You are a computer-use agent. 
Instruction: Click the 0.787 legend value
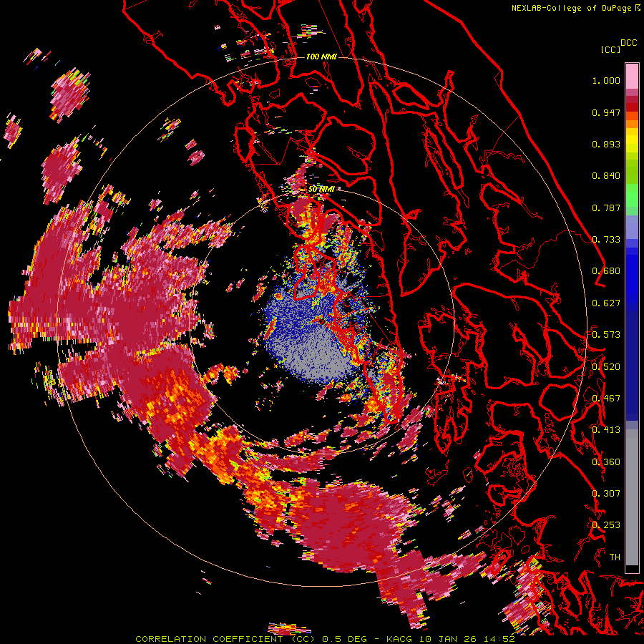tap(606, 208)
